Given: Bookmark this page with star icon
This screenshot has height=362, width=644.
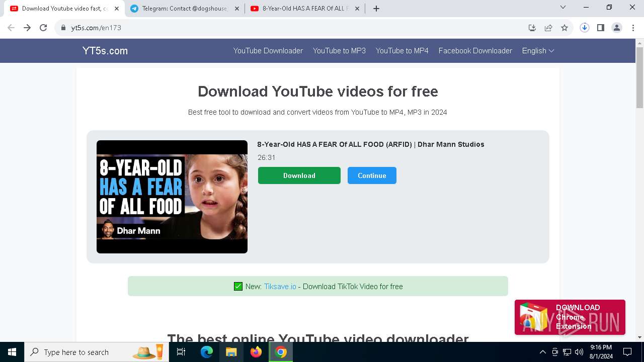Looking at the screenshot, I should pyautogui.click(x=565, y=28).
